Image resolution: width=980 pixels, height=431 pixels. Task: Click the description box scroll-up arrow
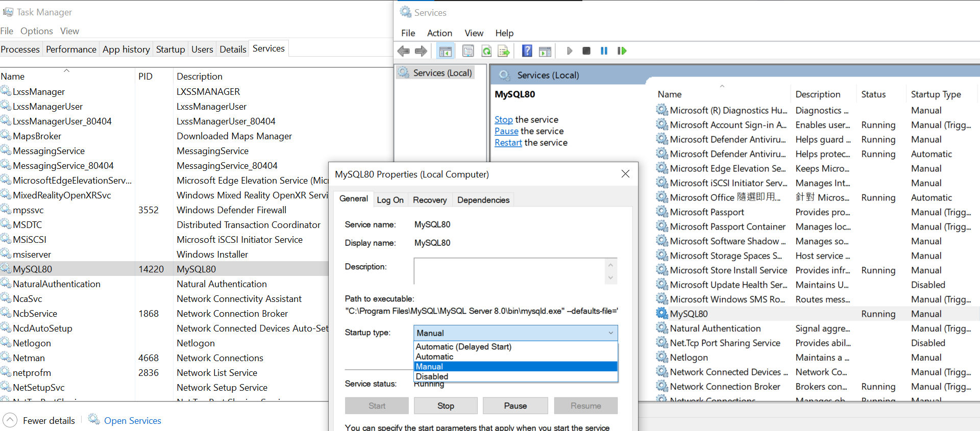[x=610, y=264]
